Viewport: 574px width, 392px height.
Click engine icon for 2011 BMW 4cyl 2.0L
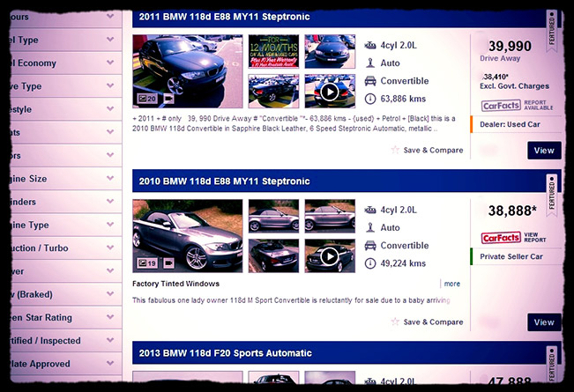[370, 45]
